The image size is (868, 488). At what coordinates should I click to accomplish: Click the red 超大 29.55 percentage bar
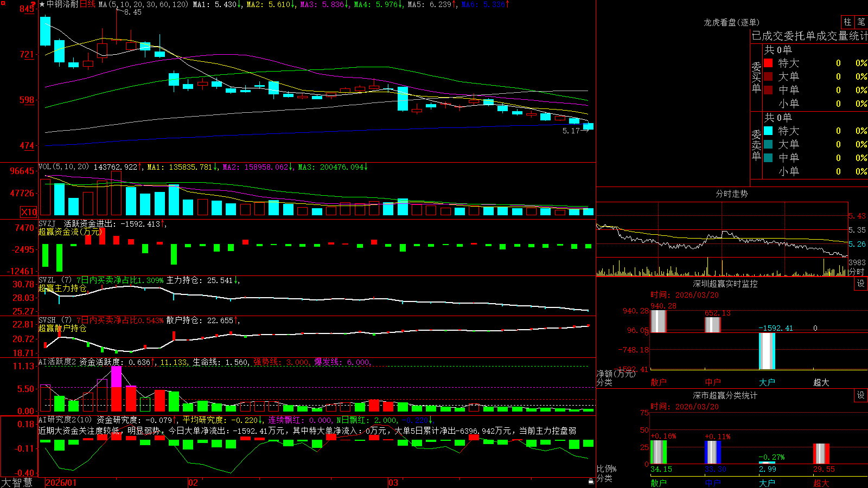coord(821,454)
